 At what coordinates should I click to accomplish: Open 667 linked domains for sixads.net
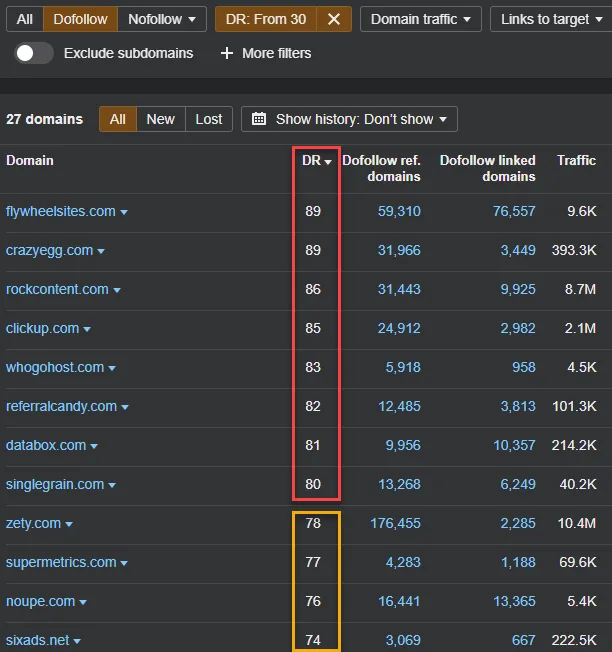[524, 640]
